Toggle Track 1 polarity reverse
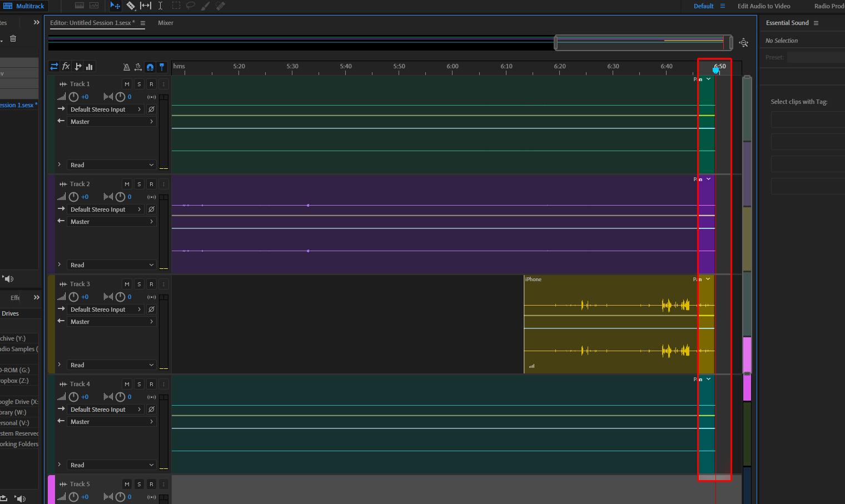The height and width of the screenshot is (504, 845). tap(151, 109)
